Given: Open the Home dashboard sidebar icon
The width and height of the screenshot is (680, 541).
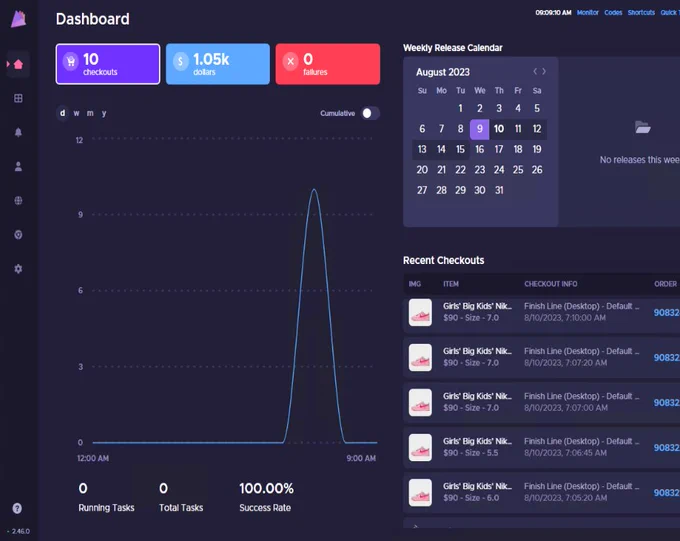Looking at the screenshot, I should 18,64.
